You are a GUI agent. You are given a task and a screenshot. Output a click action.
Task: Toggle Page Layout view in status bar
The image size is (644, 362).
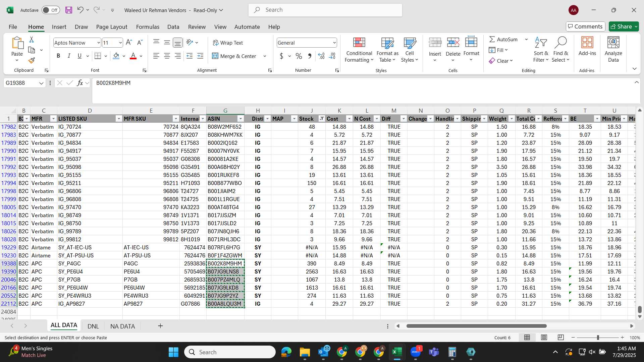tap(544, 338)
